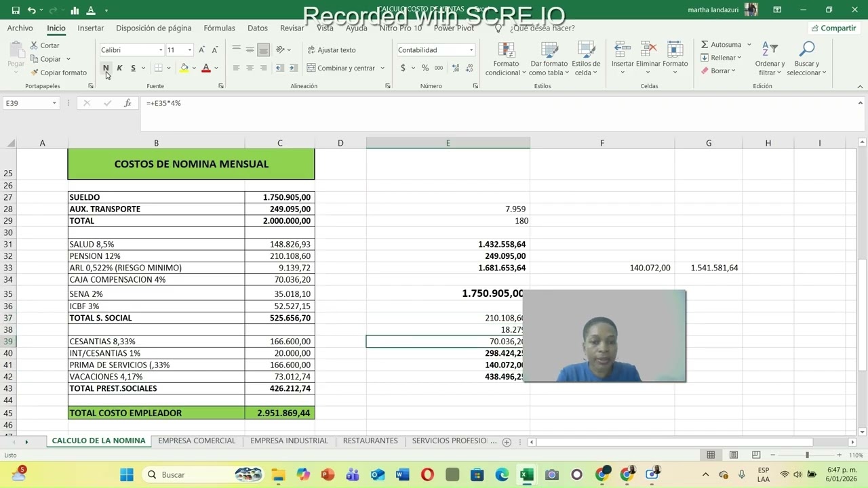Screen dimensions: 868x488
Task: Click the Formato cells icon
Action: pyautogui.click(x=675, y=49)
